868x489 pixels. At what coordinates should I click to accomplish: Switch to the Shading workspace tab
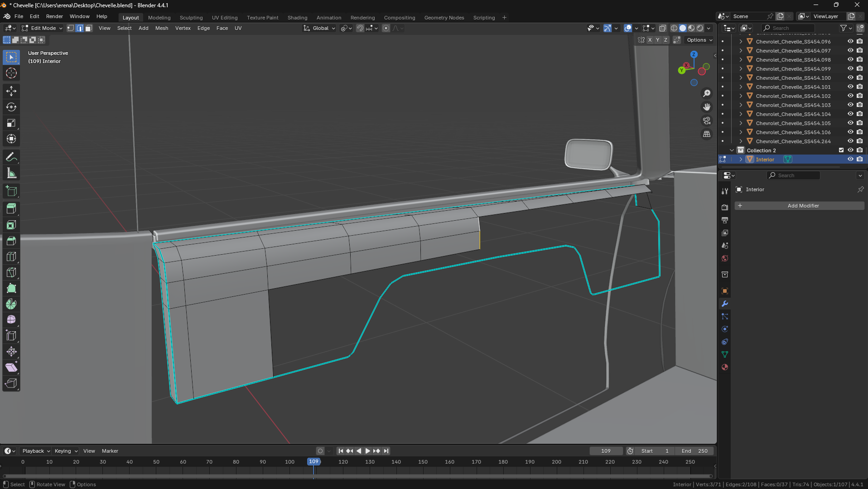tap(297, 18)
